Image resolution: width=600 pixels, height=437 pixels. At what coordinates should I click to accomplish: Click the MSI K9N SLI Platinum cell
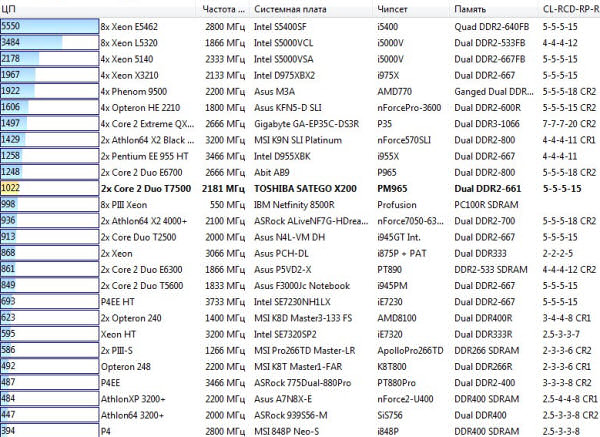(298, 140)
